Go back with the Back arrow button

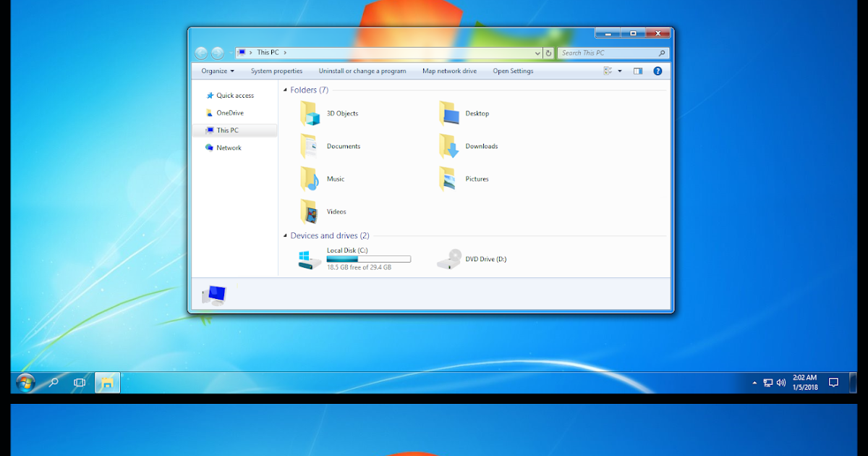[x=201, y=53]
